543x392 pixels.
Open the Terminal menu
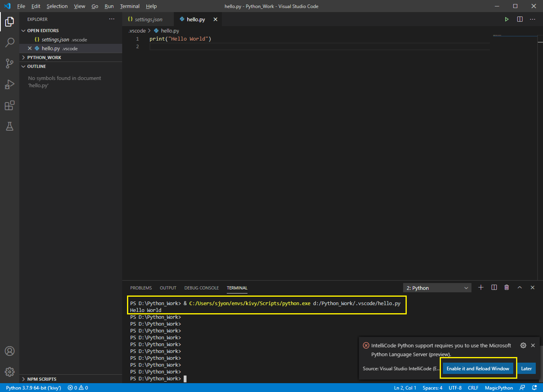(x=130, y=6)
